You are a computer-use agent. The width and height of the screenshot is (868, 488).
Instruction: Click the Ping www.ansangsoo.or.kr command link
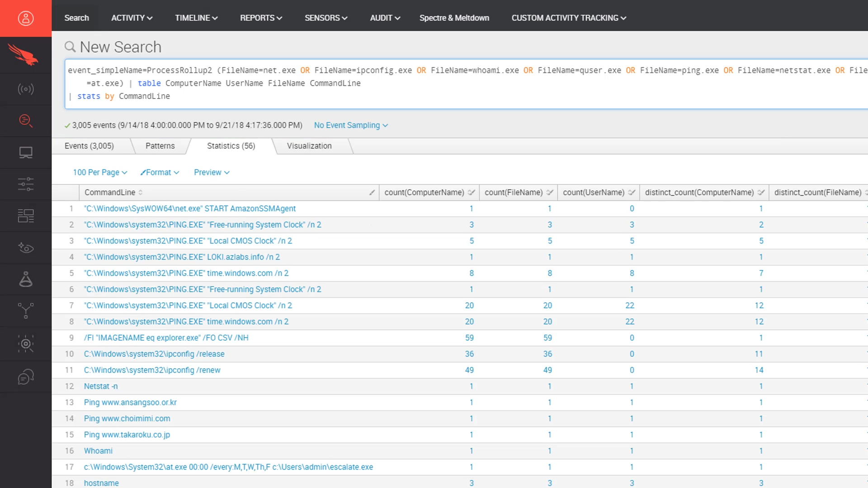(130, 403)
